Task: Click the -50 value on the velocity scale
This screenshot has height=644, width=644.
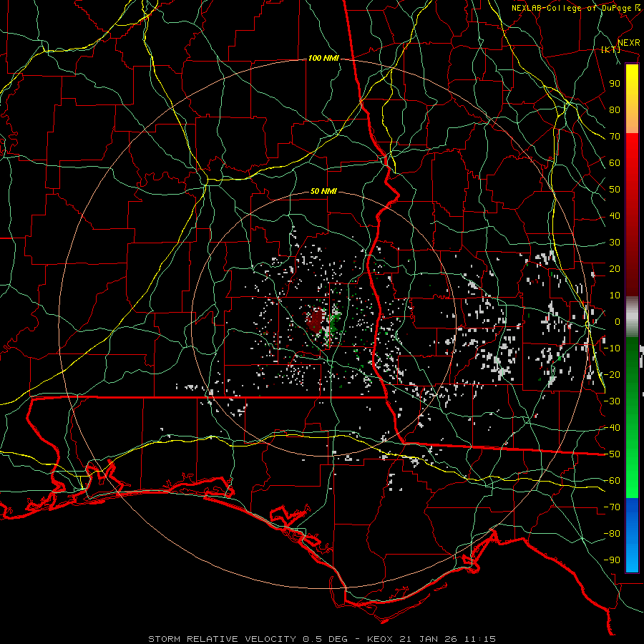Action: (612, 454)
